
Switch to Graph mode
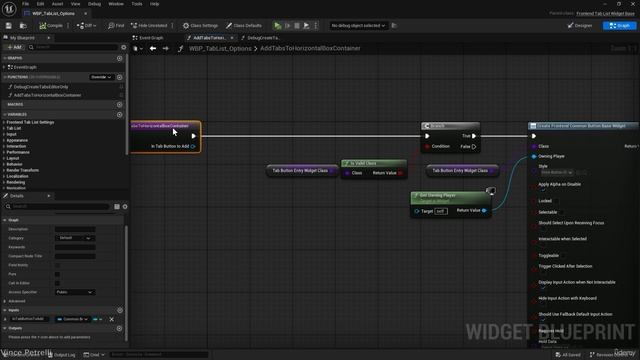619,26
